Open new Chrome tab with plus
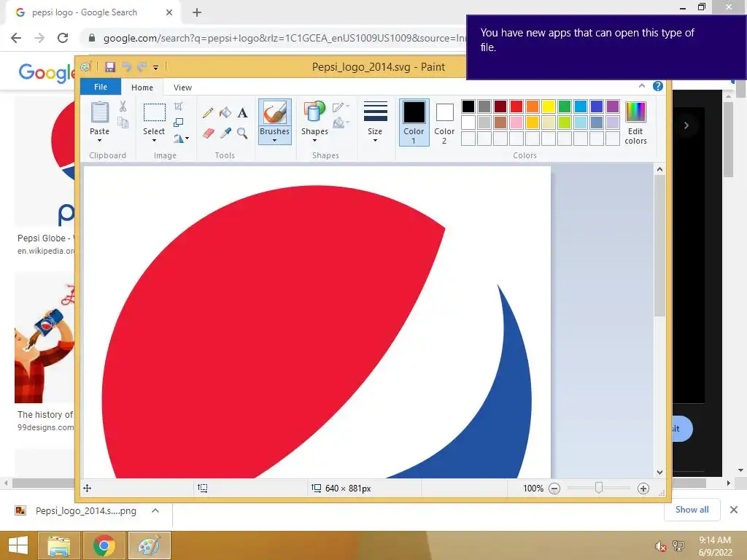The height and width of the screenshot is (560, 747). [197, 13]
